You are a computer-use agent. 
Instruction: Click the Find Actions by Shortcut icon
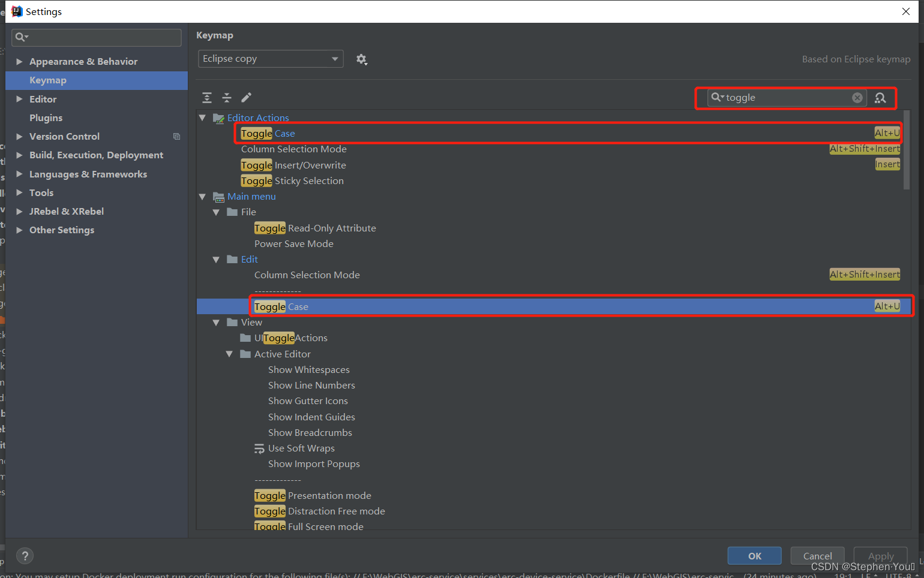(x=880, y=98)
